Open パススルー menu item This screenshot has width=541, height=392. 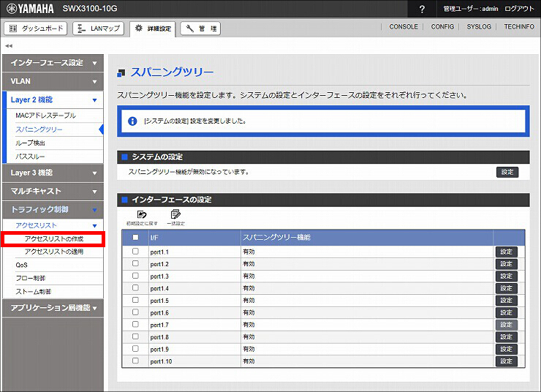[55, 157]
